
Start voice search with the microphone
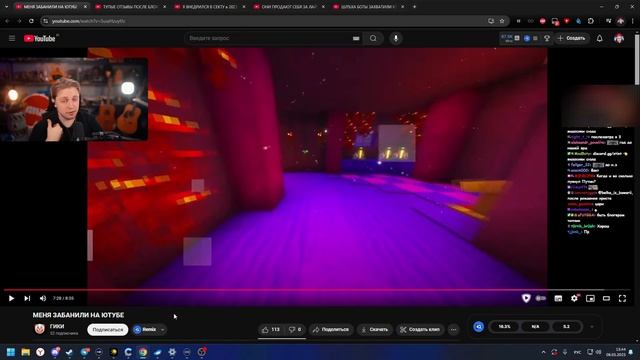pos(396,38)
